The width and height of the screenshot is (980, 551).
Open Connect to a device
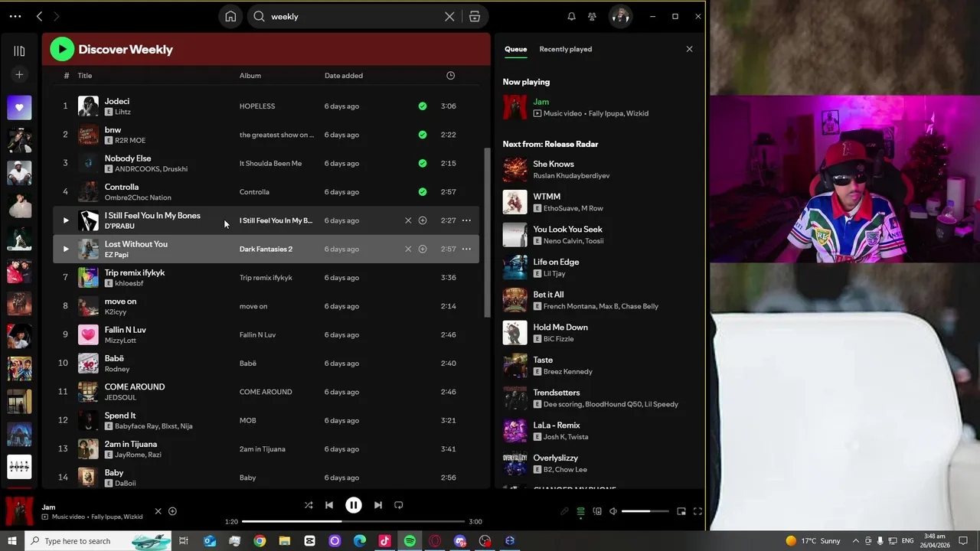click(x=597, y=511)
